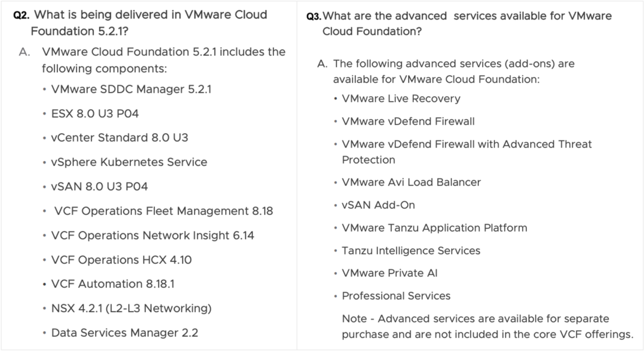Image resolution: width=644 pixels, height=351 pixels.
Task: Select VMware Tanzu Application Platform bullet
Action: click(434, 228)
